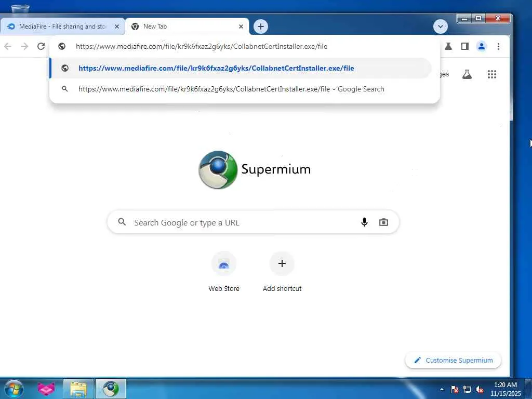
Task: Select the New Tab tab
Action: click(187, 26)
